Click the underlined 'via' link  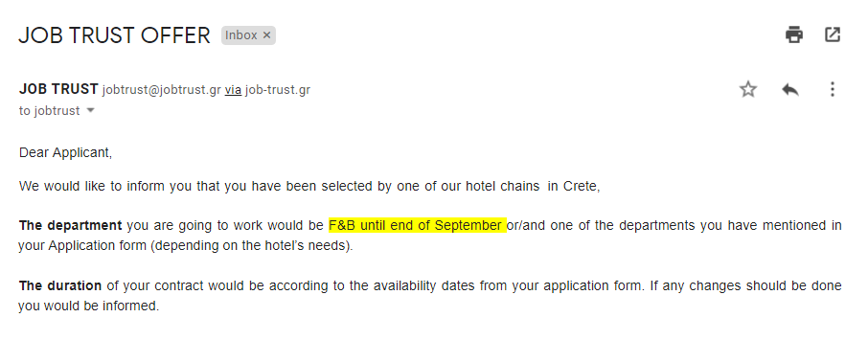(x=233, y=90)
